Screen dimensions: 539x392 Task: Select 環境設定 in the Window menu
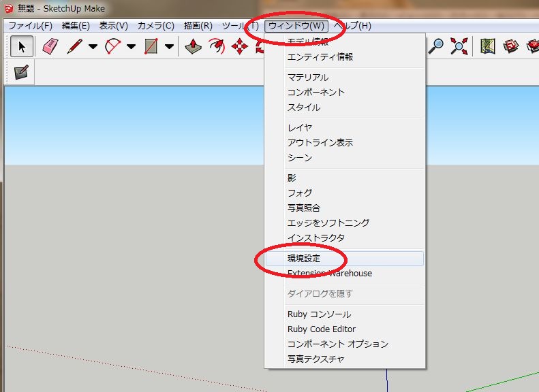click(345, 259)
